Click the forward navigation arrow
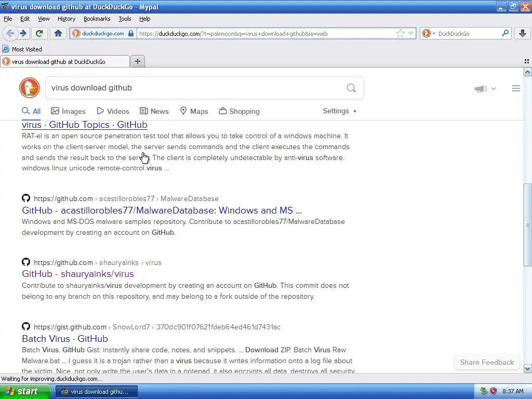 tap(23, 33)
